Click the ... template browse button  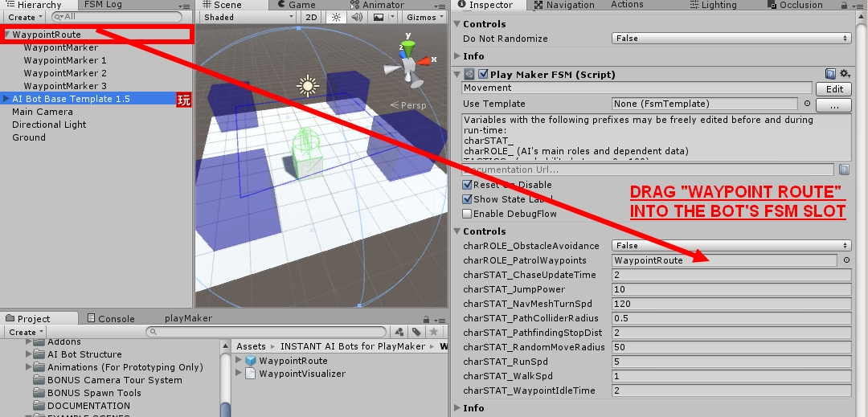834,104
